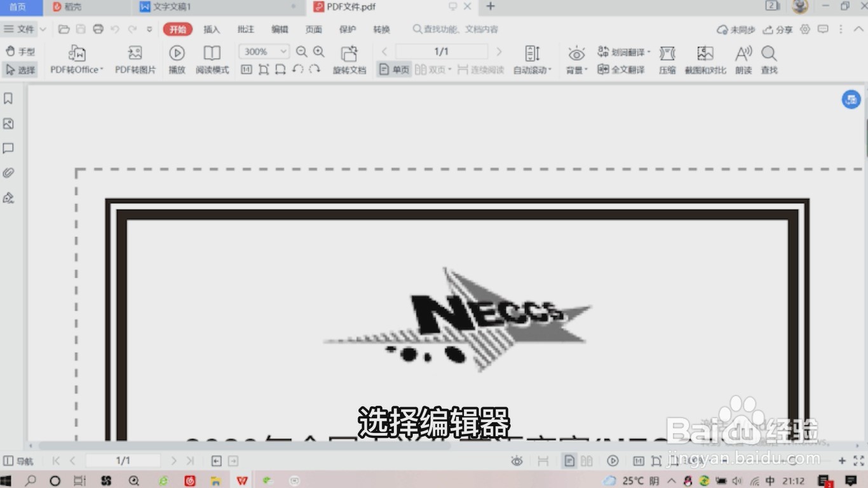
Task: Set actual size 1:1 view in ribbon
Action: coord(247,69)
